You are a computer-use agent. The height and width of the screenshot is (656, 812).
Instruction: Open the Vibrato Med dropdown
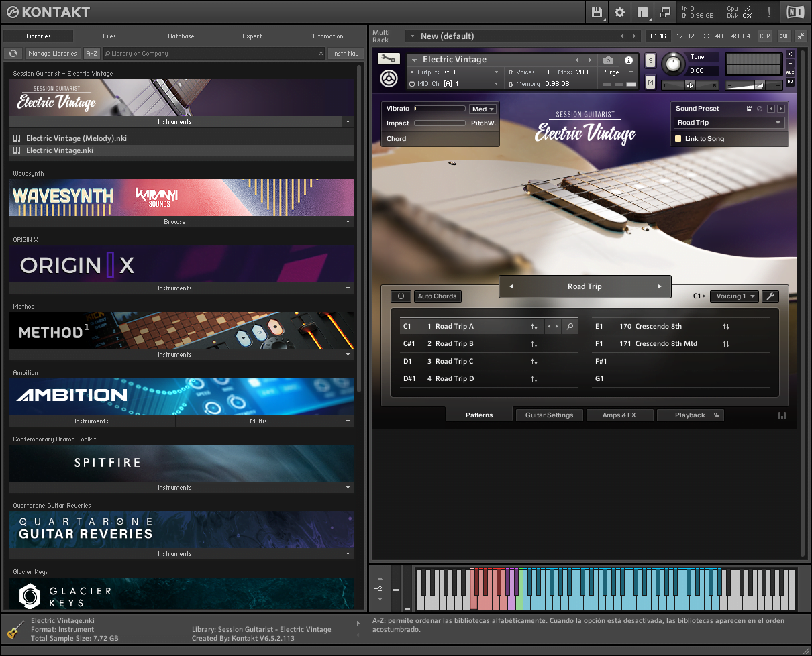tap(483, 109)
